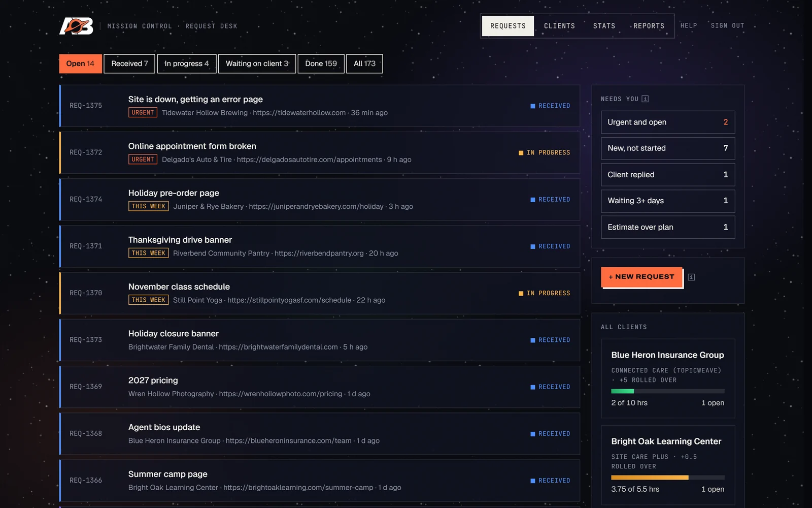The width and height of the screenshot is (812, 508).
Task: Click URGENT tag on Tidewater Hollow Brewing row
Action: pyautogui.click(x=143, y=113)
